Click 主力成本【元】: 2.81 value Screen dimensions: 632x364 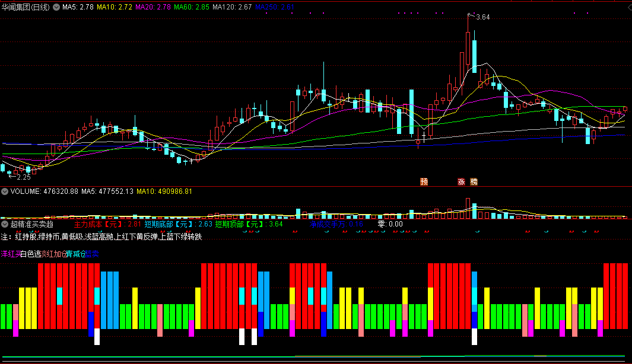tap(107, 224)
